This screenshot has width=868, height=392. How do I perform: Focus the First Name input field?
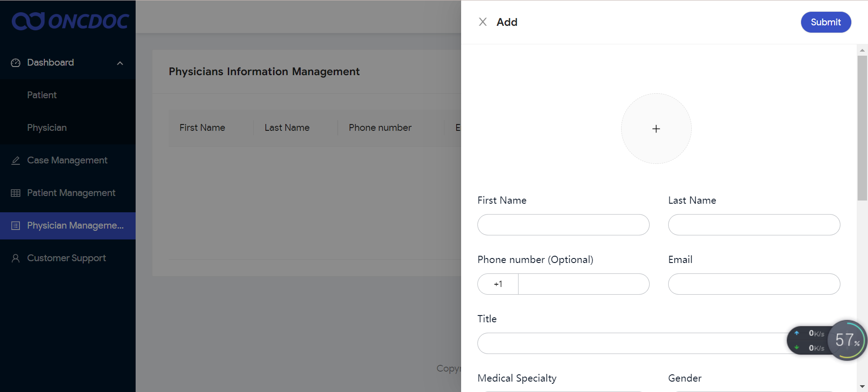click(x=563, y=225)
